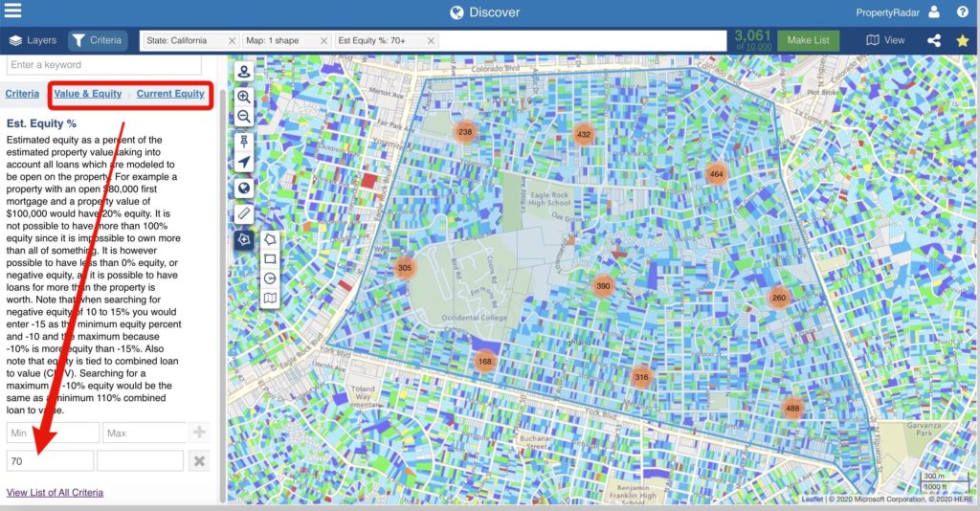Screen dimensions: 980x511
Task: Click the Min equity input field
Action: click(x=53, y=433)
